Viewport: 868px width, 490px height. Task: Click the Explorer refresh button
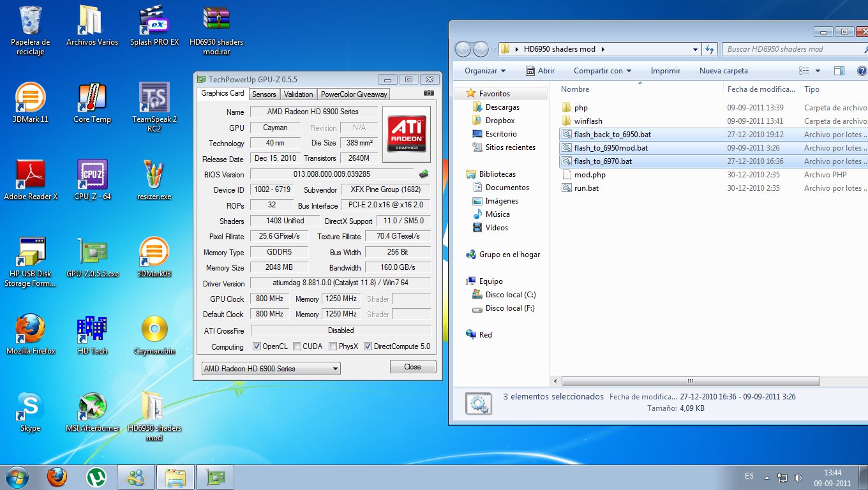pos(710,49)
